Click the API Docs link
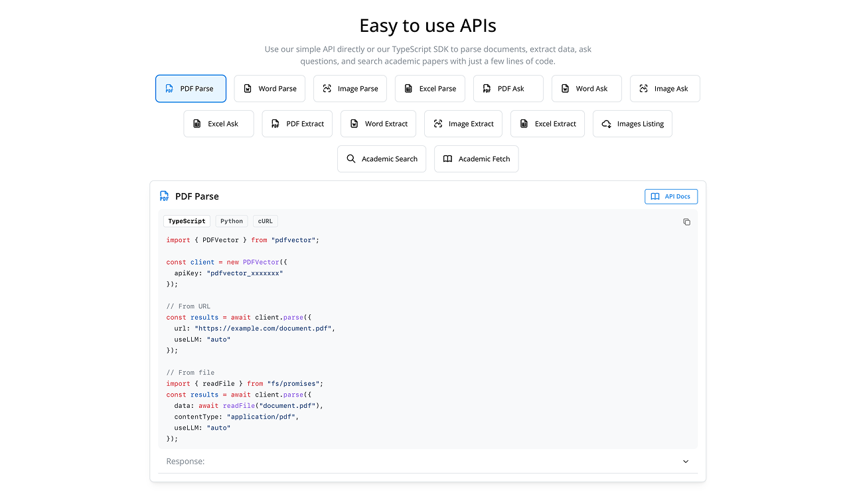Viewport: 843px width, 504px height. pyautogui.click(x=671, y=196)
